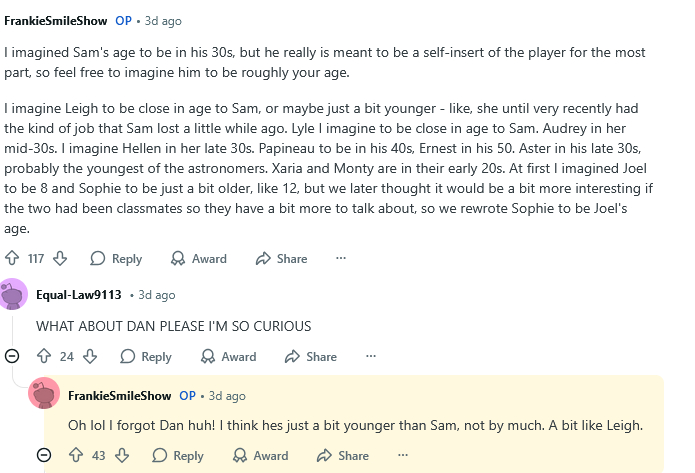Open more options on the top comment
The width and height of the screenshot is (695, 473).
point(340,258)
